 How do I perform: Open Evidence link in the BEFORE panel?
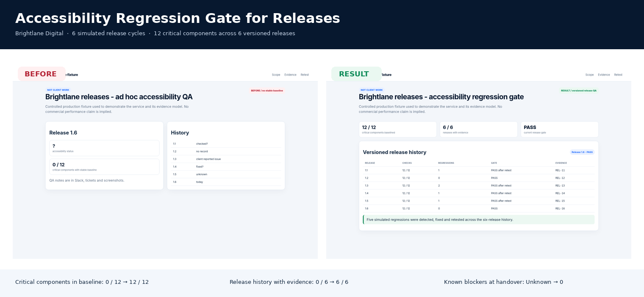290,75
